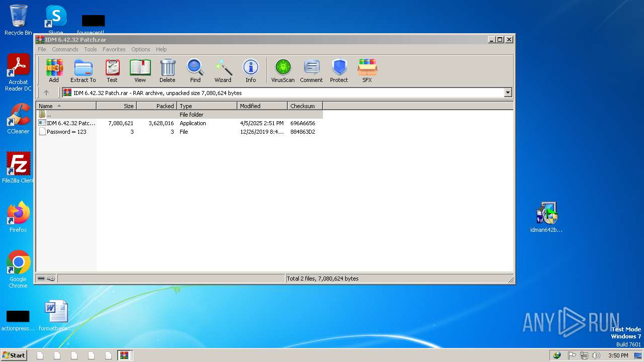Go up one folder level
The height and width of the screenshot is (362, 644).
tap(46, 93)
